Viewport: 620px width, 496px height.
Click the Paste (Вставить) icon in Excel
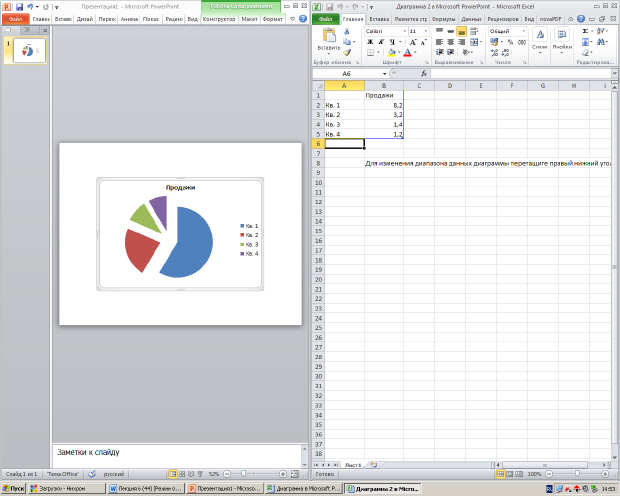coord(329,36)
